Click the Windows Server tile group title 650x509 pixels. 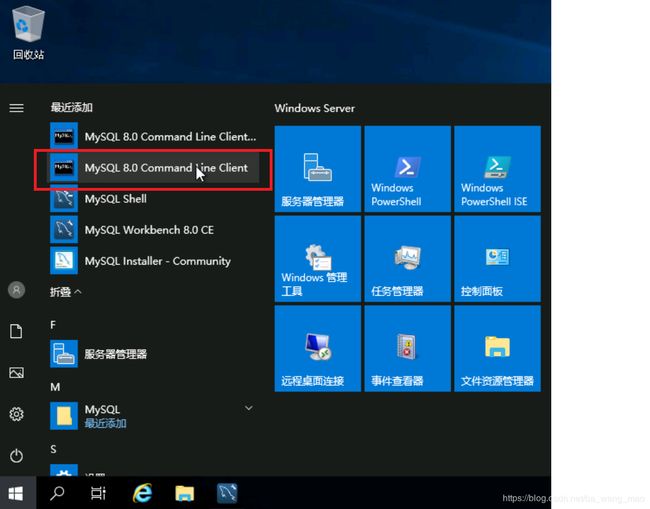[314, 108]
